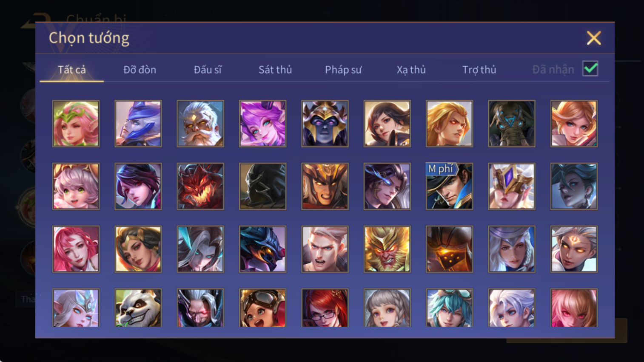This screenshot has height=362, width=644.
Task: Select the pilot goggles girl hero
Action: 262,308
